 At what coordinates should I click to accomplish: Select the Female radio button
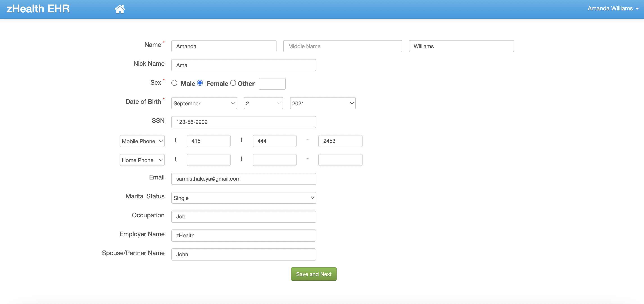200,83
